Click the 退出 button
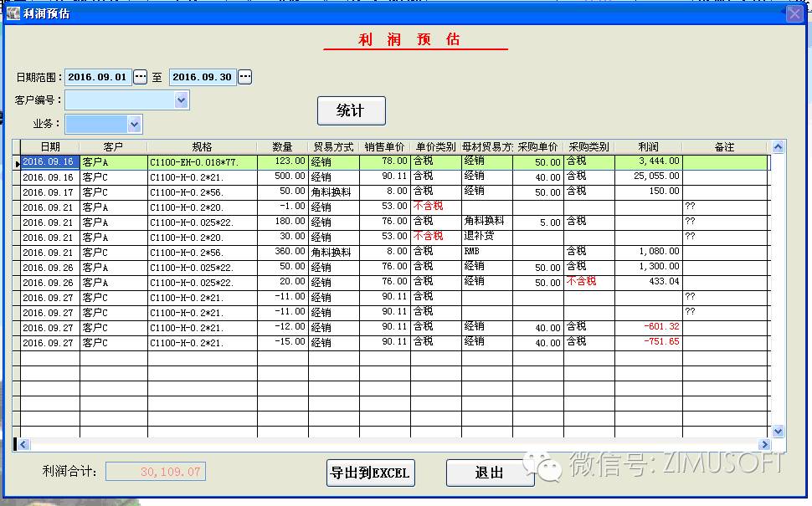Screen dimensions: 812x506 (x=490, y=473)
